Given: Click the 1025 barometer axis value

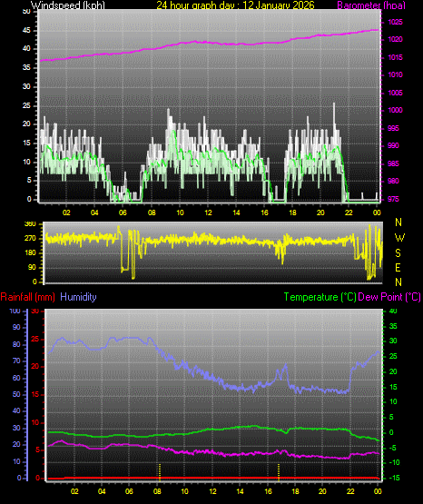Looking at the screenshot, I should [395, 22].
